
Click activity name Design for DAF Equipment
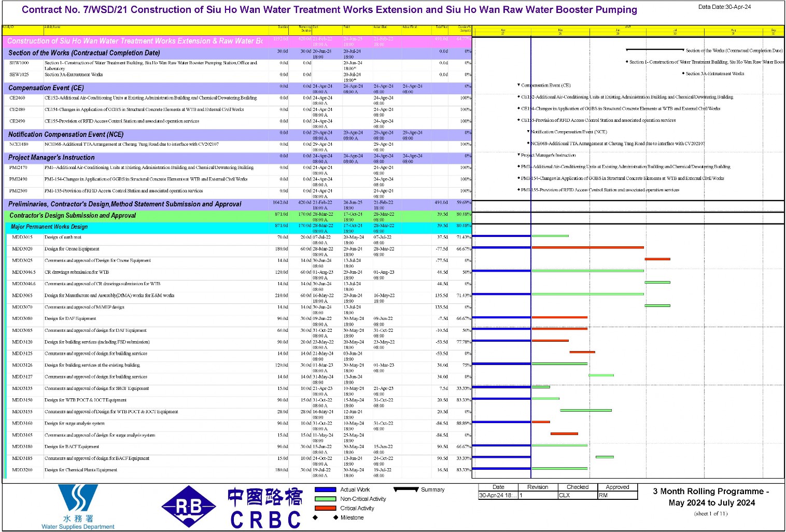tap(70, 319)
